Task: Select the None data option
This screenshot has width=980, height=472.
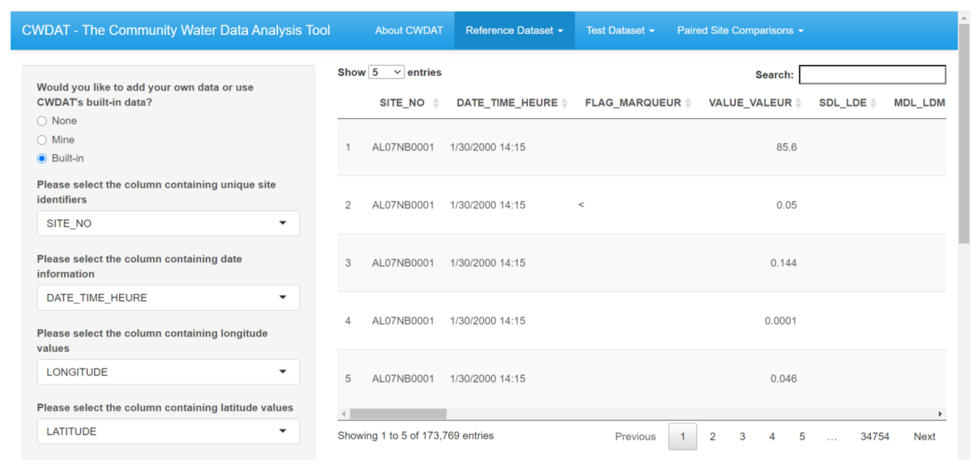Action: coord(42,121)
